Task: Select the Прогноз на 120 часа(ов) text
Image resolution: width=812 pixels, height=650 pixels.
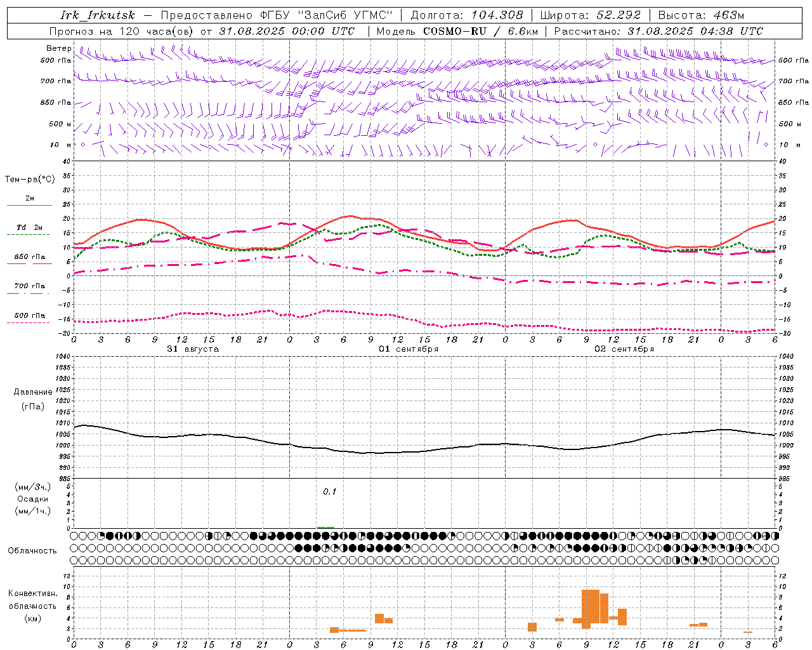Action: (122, 31)
